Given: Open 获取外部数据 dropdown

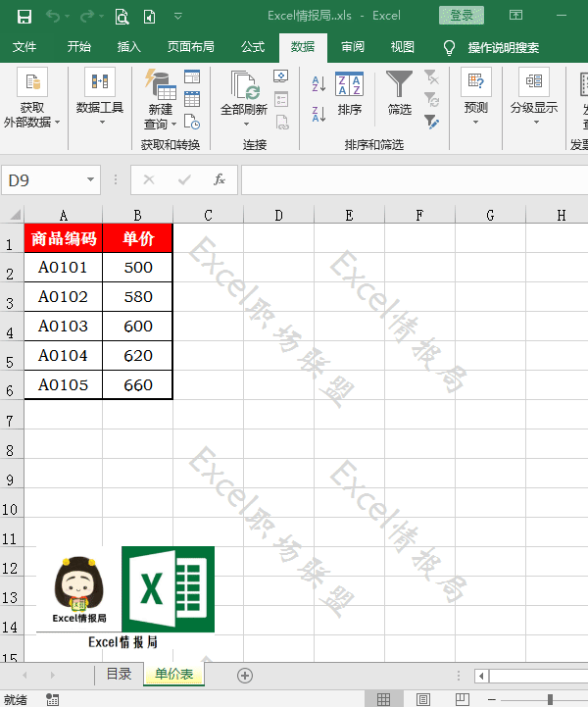Looking at the screenshot, I should click(x=31, y=98).
